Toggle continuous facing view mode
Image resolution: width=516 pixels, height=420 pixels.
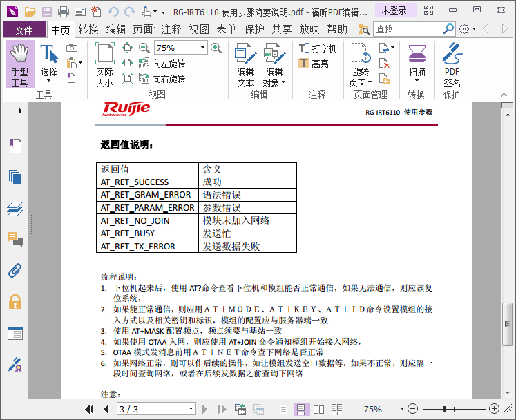coord(336,409)
